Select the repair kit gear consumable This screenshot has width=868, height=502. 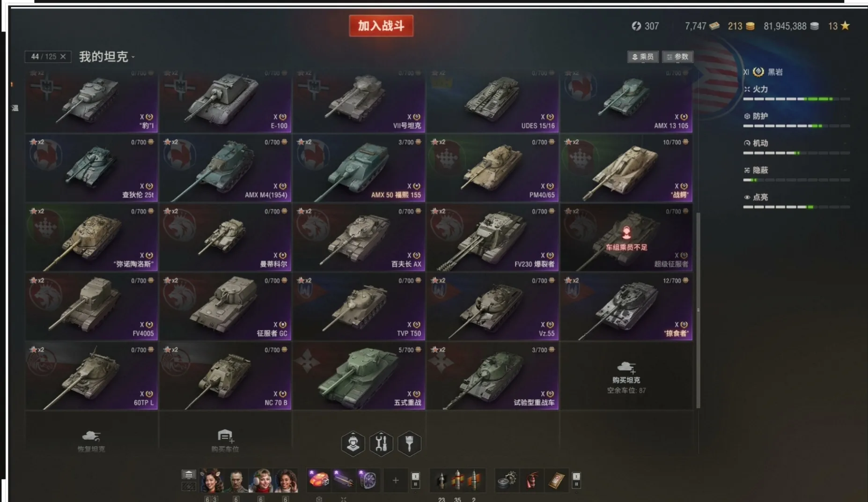507,480
